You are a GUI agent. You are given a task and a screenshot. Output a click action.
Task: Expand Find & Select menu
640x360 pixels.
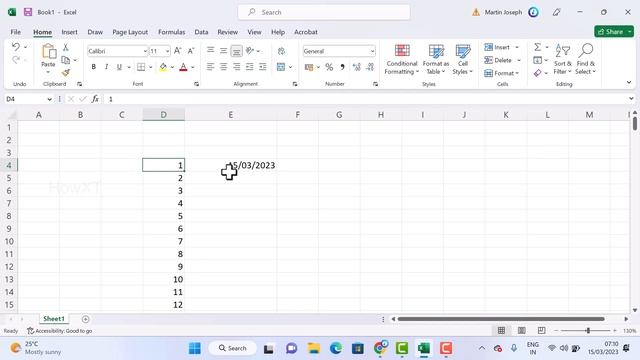click(x=586, y=60)
